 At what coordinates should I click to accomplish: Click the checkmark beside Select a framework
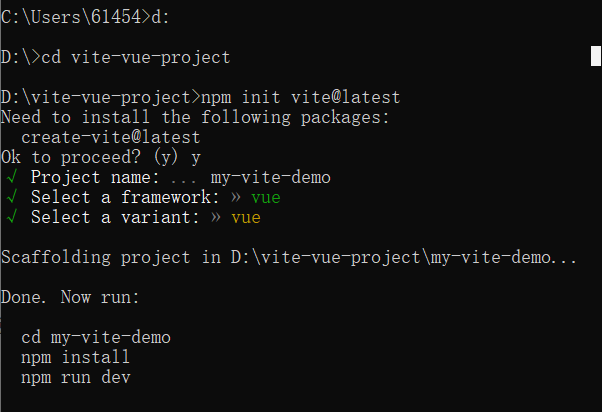point(11,197)
